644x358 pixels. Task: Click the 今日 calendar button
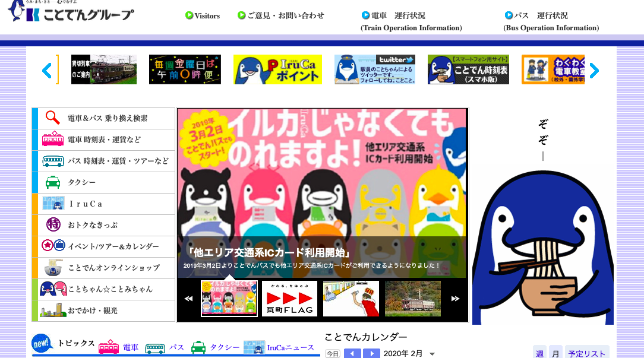click(333, 353)
